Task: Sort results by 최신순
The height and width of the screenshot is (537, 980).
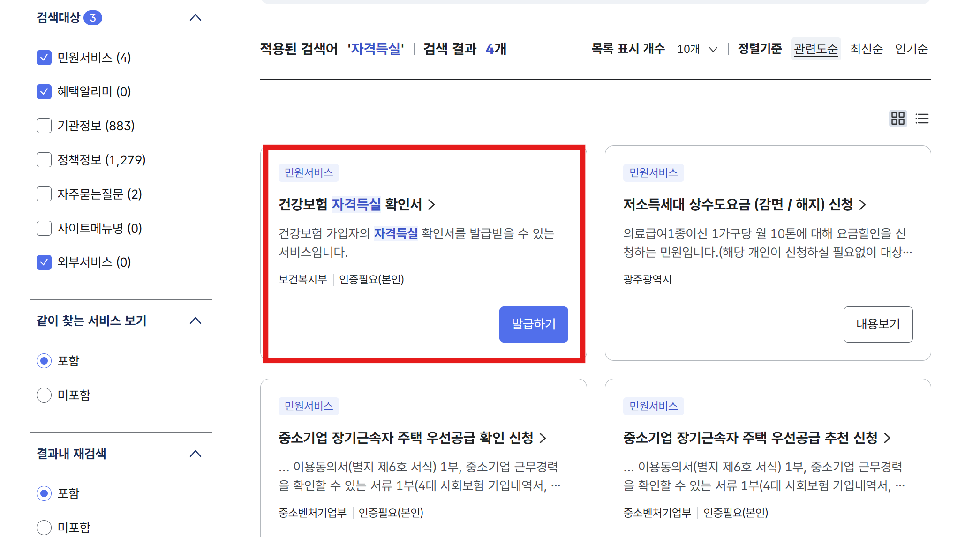Action: point(867,49)
